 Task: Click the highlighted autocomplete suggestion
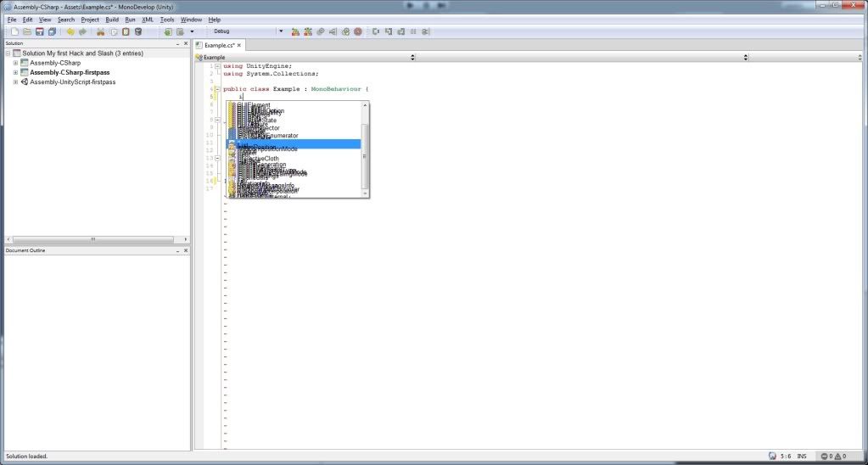294,144
